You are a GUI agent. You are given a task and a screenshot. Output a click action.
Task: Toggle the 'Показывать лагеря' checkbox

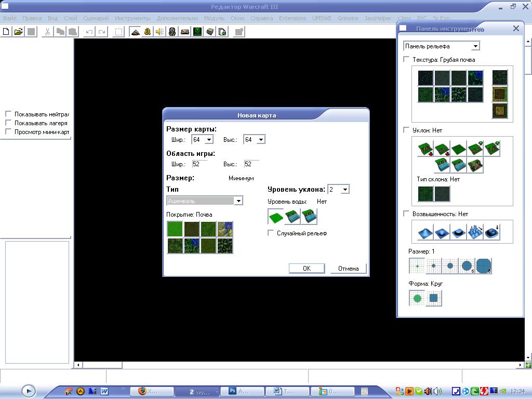click(x=8, y=123)
